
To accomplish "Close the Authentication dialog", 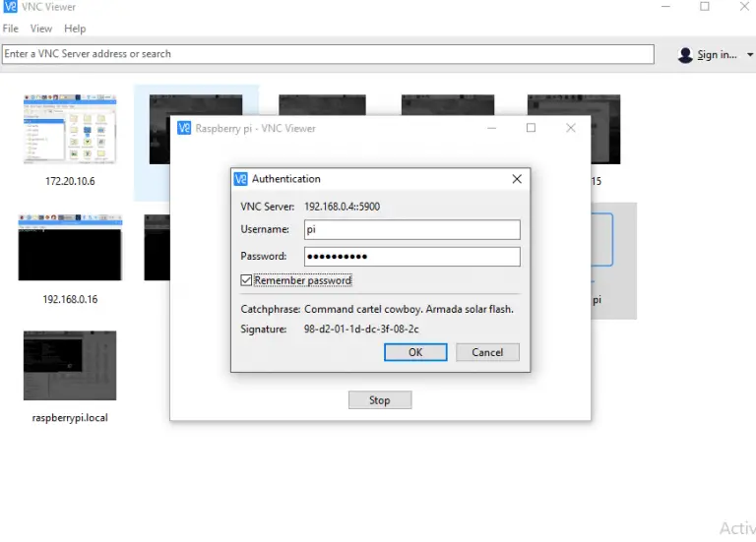I will (x=517, y=179).
